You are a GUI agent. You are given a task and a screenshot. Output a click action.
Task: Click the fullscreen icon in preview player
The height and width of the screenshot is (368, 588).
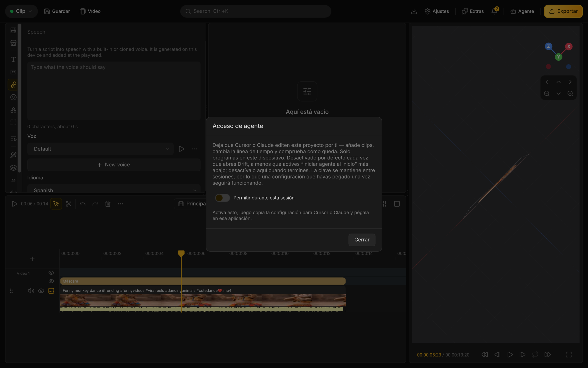569,355
